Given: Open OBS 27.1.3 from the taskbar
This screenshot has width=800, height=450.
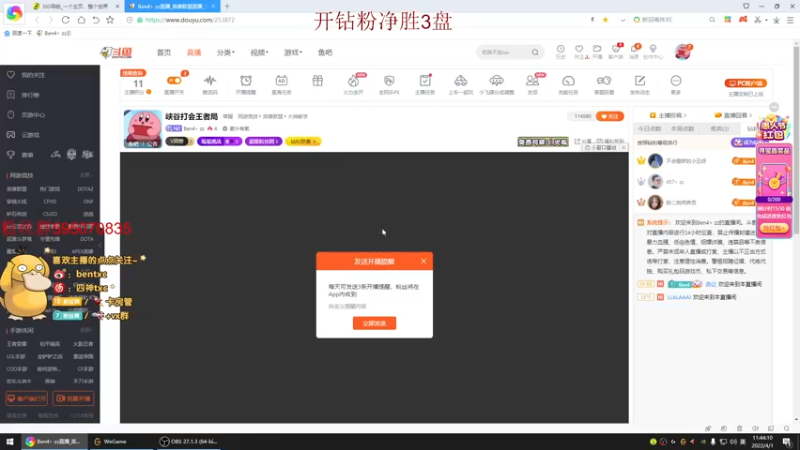Looking at the screenshot, I should (188, 441).
